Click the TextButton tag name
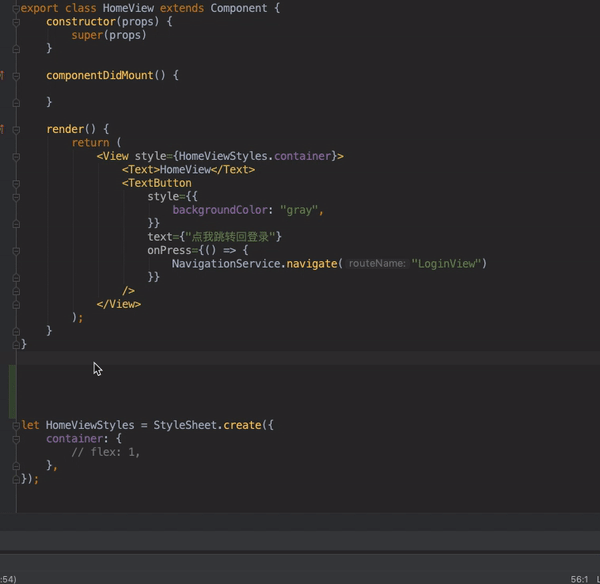Image resolution: width=600 pixels, height=584 pixels. click(x=160, y=183)
